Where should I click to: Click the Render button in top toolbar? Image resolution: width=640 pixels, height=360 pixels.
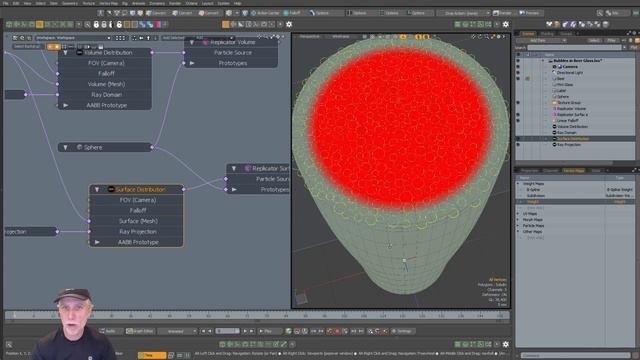click(x=502, y=13)
